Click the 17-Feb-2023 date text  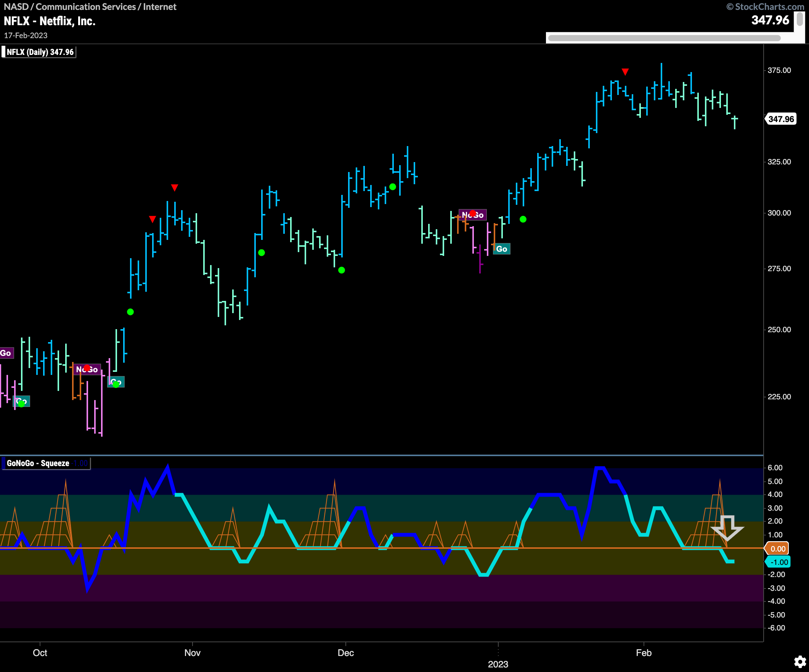coord(26,35)
